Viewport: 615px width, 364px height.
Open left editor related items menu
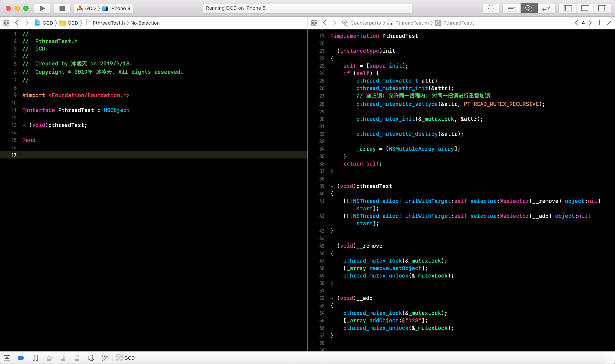[x=6, y=23]
